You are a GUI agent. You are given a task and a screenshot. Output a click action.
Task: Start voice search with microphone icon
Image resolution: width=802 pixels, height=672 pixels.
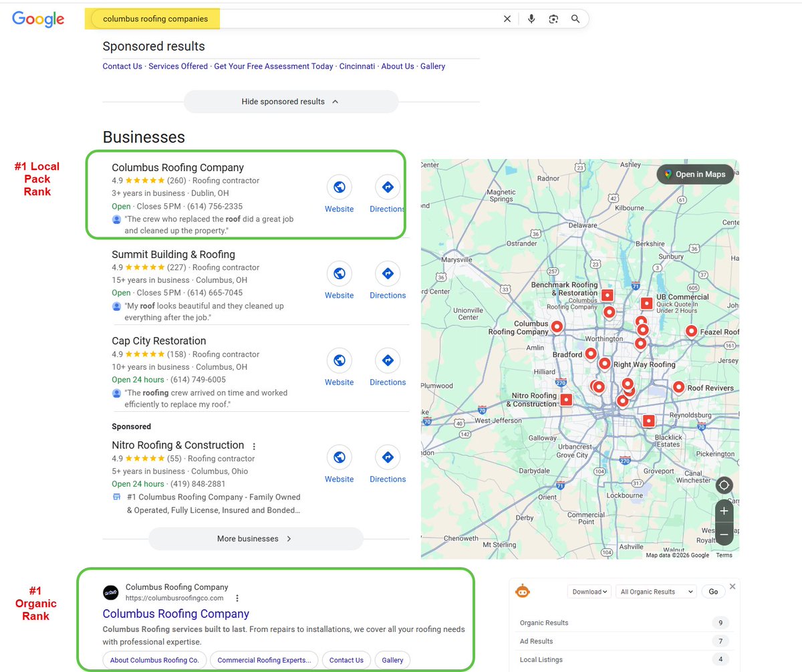[x=531, y=19]
